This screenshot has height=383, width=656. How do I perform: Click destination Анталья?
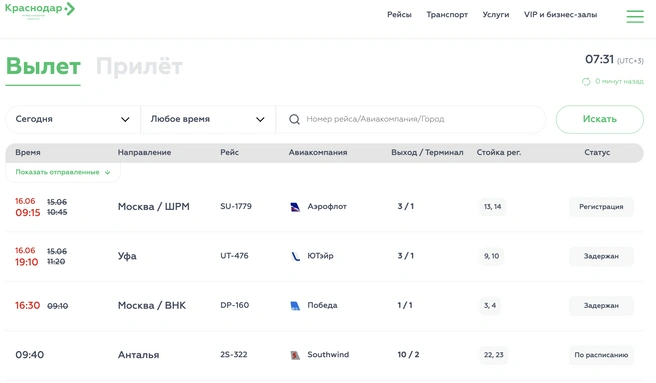point(138,355)
